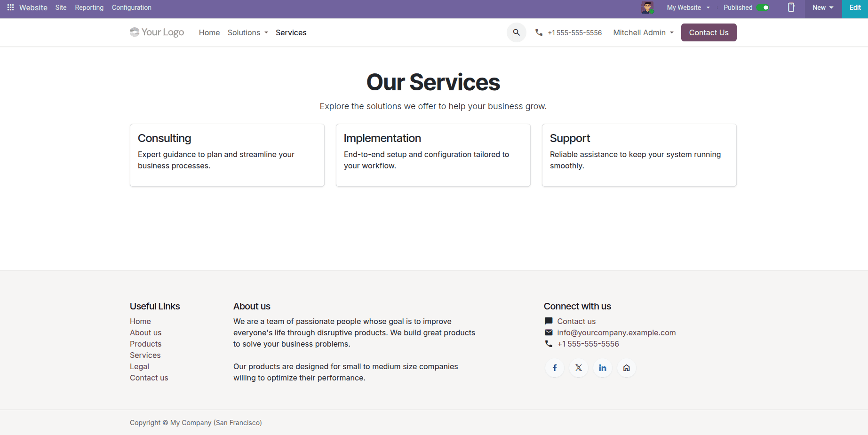Click the purple Contact Us button
Screen dimensions: 868x435
709,32
